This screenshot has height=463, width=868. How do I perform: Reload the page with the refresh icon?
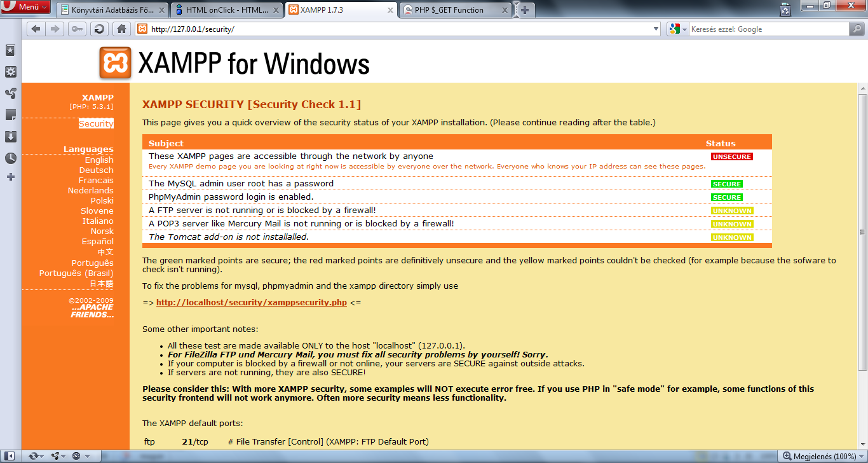click(99, 29)
